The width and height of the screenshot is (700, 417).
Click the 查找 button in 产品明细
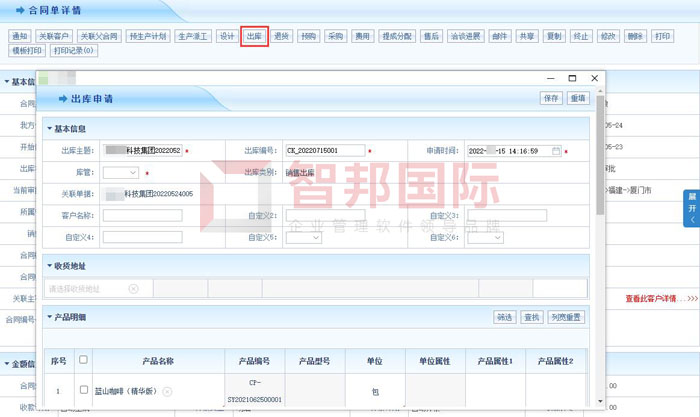pos(532,317)
